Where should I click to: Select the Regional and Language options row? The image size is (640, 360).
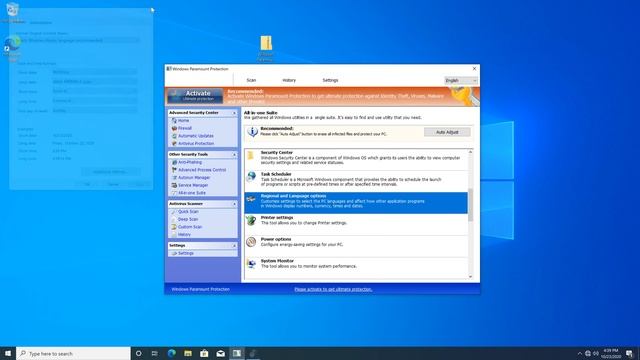[x=356, y=203]
